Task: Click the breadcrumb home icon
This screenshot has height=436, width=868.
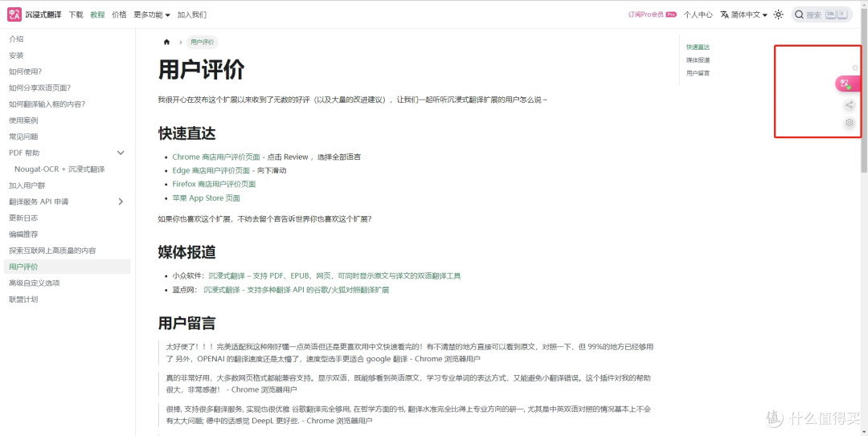Action: 166,42
